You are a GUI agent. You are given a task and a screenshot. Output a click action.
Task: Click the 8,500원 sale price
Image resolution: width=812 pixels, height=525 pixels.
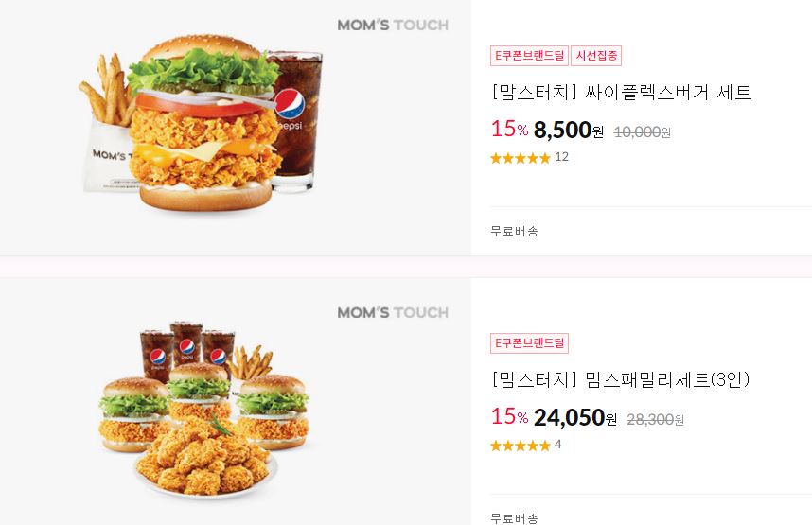pos(569,130)
